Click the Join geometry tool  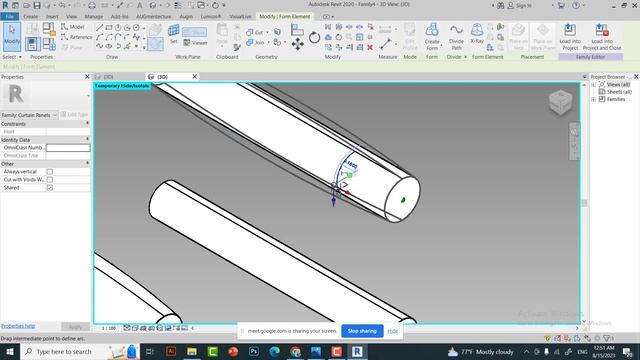point(255,42)
